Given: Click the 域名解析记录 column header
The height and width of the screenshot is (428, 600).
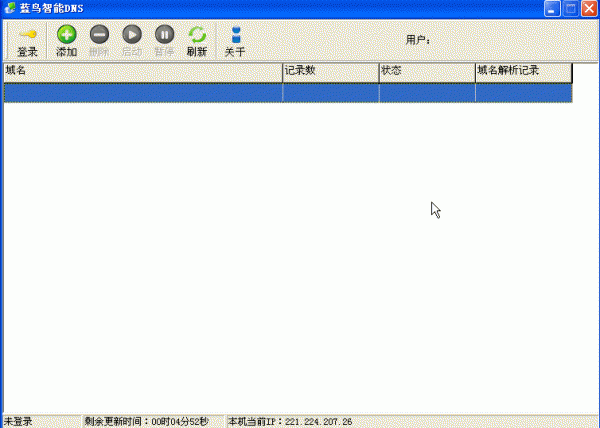Looking at the screenshot, I should pyautogui.click(x=524, y=73).
